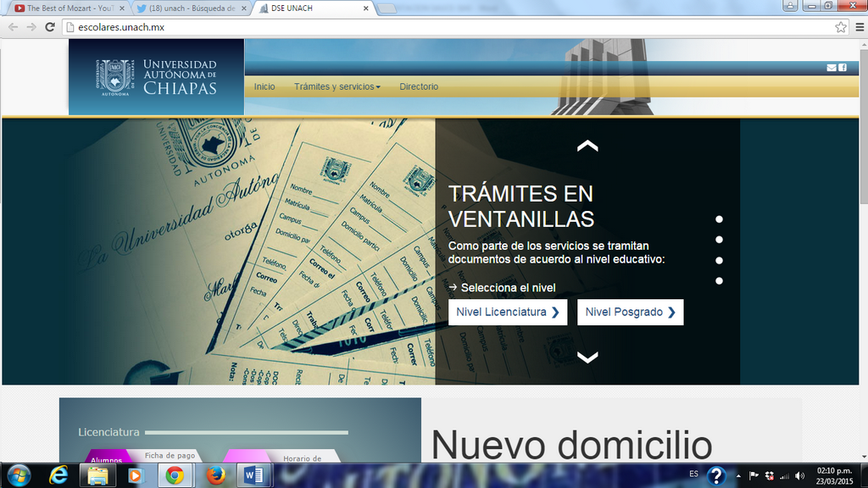Image resolution: width=868 pixels, height=488 pixels.
Task: Open the Ficha de pago tab
Action: pyautogui.click(x=170, y=455)
